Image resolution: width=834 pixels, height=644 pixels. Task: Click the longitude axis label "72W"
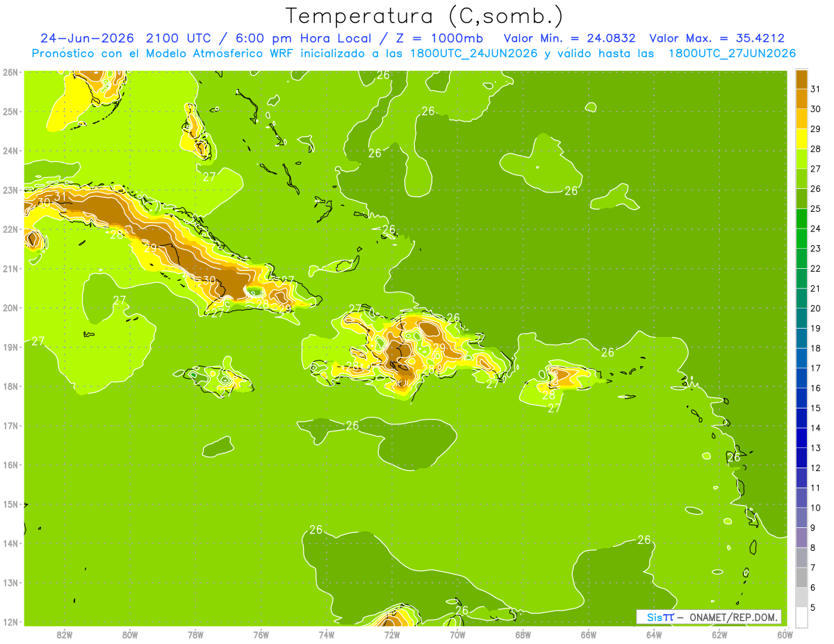(392, 634)
